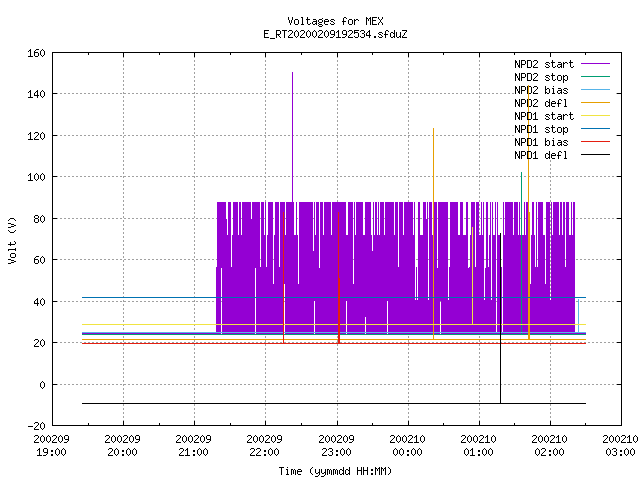
Task: Click the 40 y-axis tick label
Action: click(x=39, y=302)
